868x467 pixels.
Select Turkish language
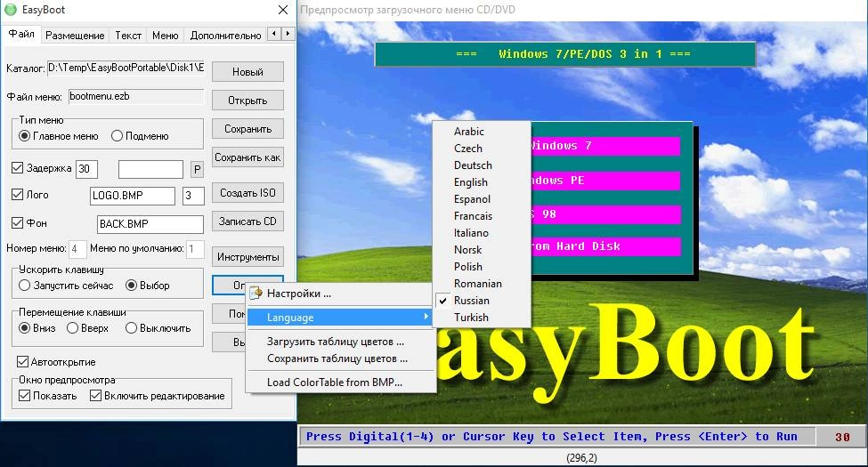(x=481, y=317)
